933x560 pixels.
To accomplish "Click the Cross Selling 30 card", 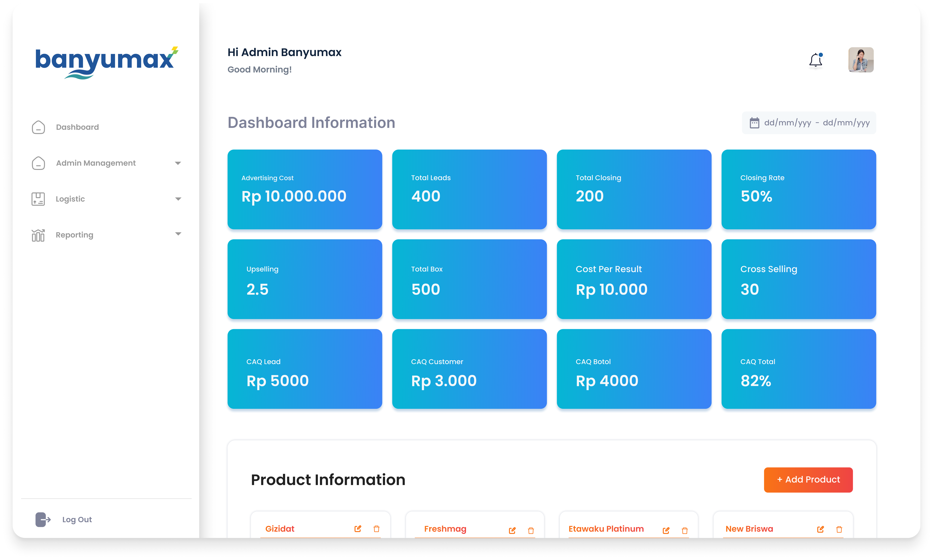I will tap(799, 279).
